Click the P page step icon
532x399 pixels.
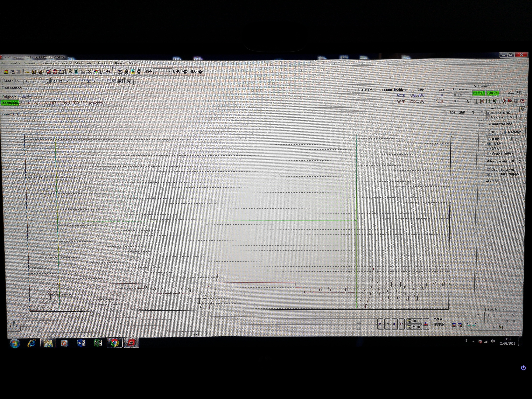point(89,81)
